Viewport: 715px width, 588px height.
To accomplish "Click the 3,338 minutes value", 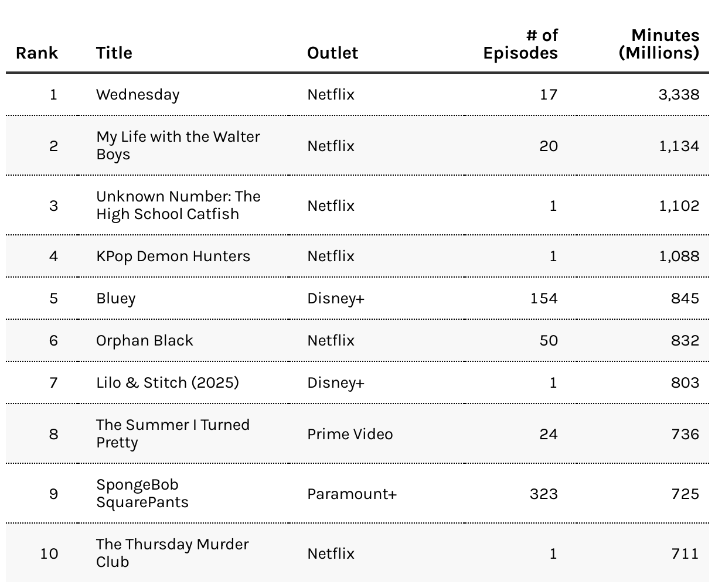I will point(679,94).
